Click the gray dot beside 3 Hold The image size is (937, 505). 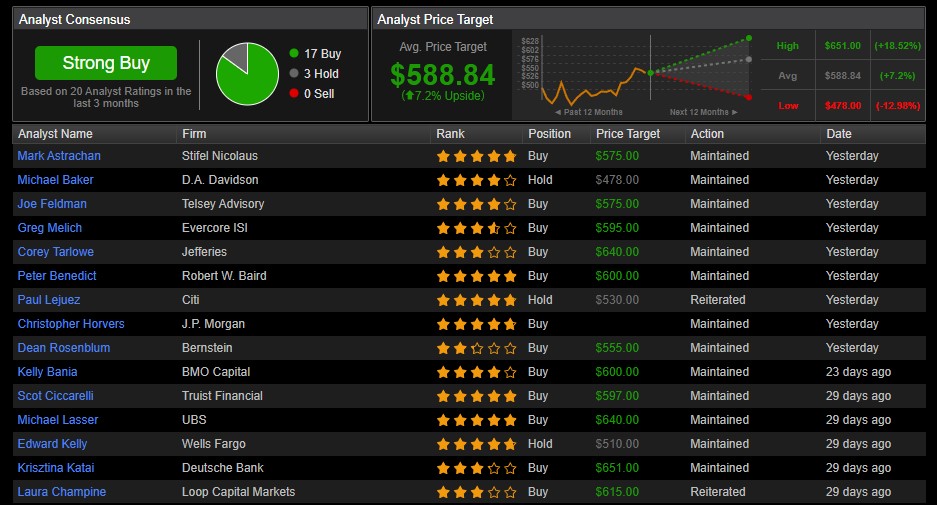293,73
